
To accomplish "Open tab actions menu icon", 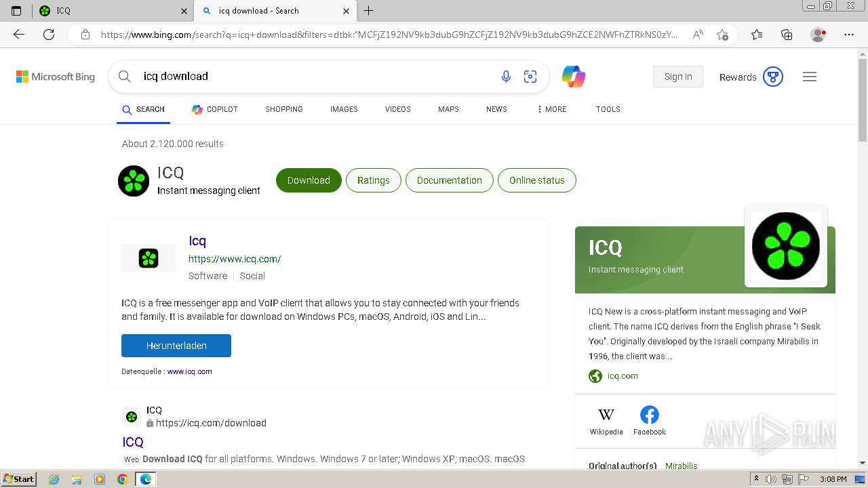I will 16,11.
